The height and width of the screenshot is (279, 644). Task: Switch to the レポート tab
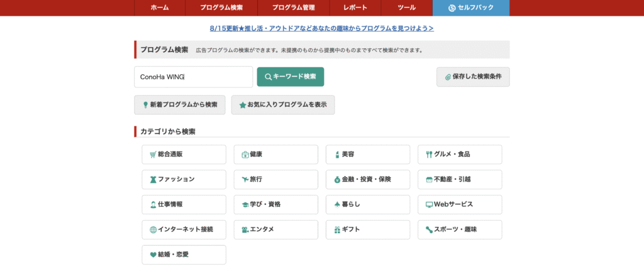coord(355,8)
